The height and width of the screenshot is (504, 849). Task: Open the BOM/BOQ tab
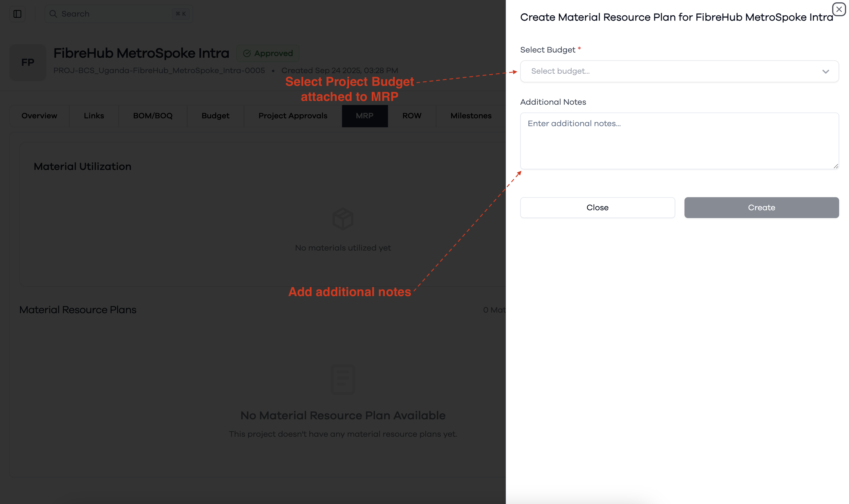click(x=153, y=116)
